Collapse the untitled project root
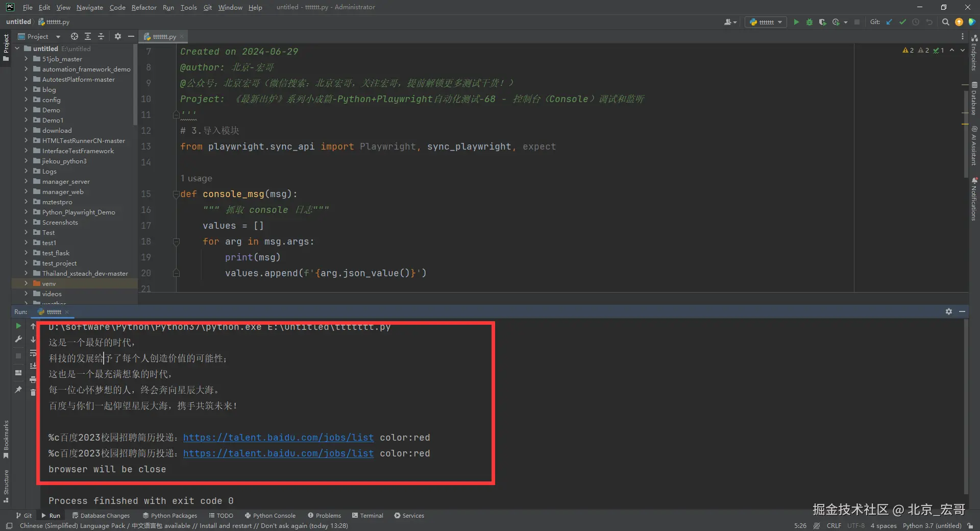This screenshot has height=531, width=980. [x=17, y=49]
